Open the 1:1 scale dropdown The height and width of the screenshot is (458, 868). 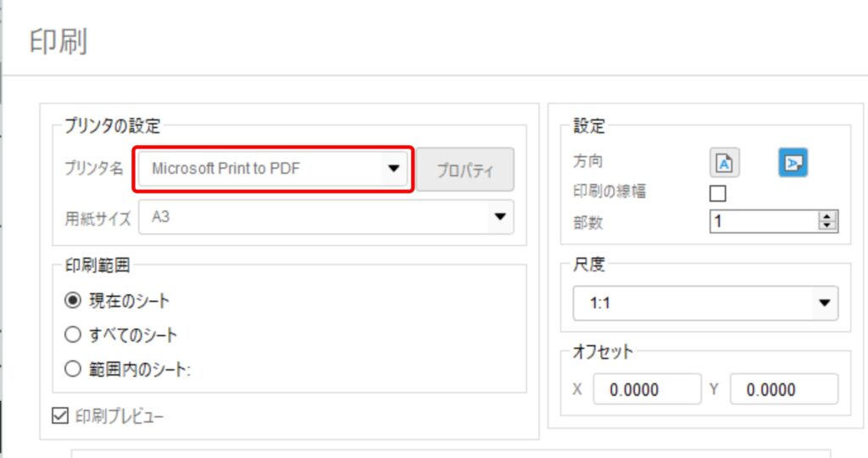pos(705,303)
